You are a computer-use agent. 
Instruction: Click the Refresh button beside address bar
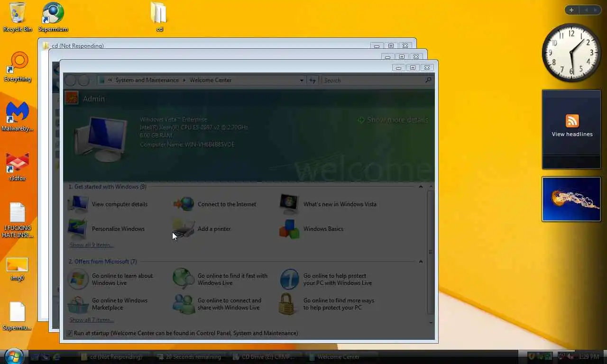(x=312, y=80)
